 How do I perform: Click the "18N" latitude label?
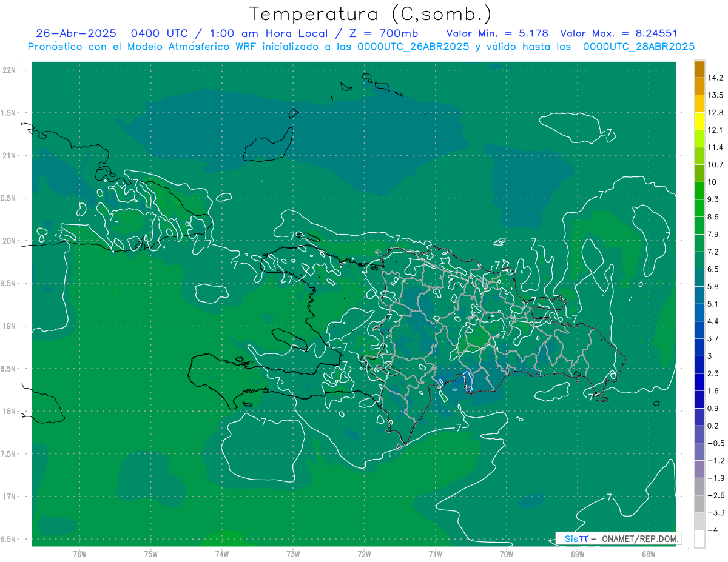click(10, 411)
